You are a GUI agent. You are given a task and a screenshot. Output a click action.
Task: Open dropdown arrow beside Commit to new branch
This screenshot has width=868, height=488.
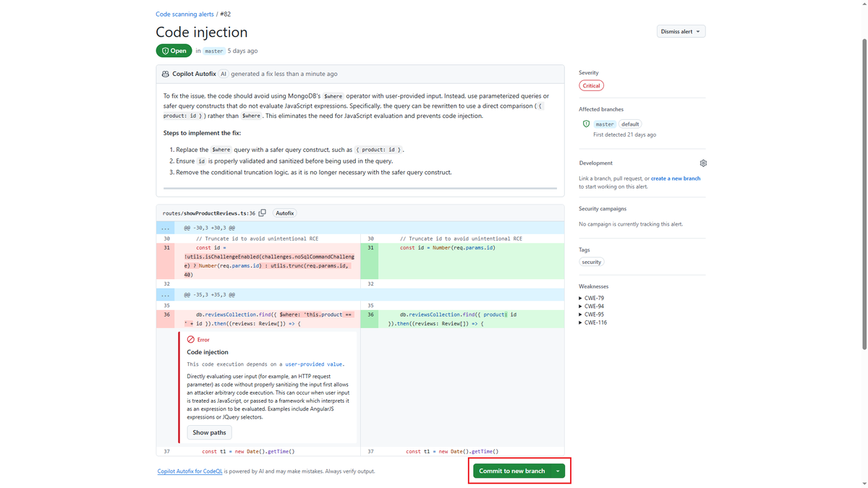(558, 471)
